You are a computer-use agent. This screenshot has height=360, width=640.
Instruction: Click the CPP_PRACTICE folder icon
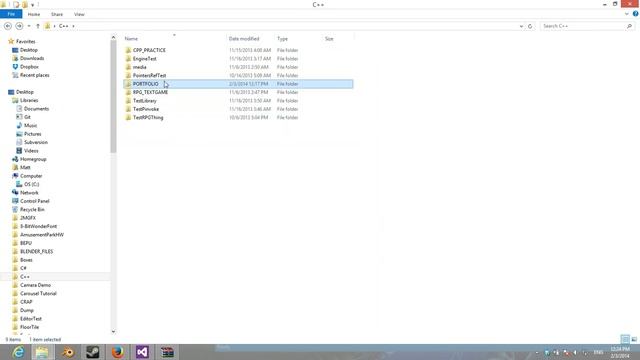click(128, 50)
